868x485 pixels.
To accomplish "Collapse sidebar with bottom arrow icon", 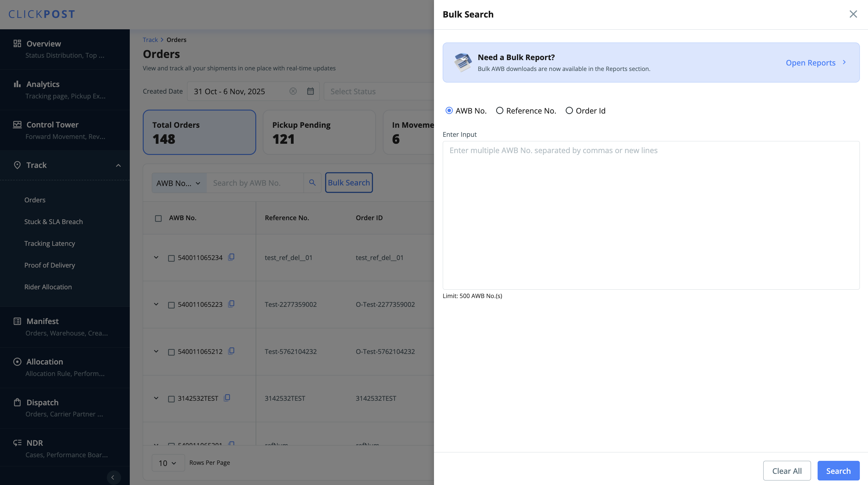I will [113, 477].
